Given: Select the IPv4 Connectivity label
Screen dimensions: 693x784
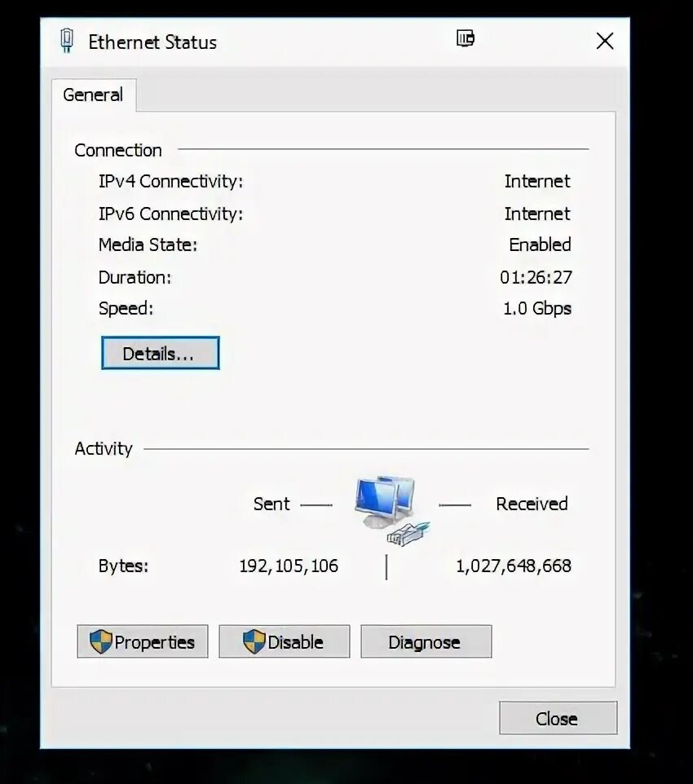Looking at the screenshot, I should tap(170, 181).
